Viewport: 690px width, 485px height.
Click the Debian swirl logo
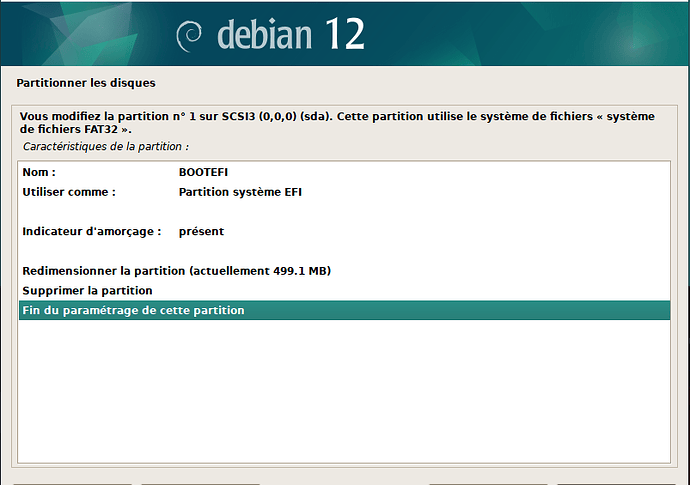[x=189, y=37]
